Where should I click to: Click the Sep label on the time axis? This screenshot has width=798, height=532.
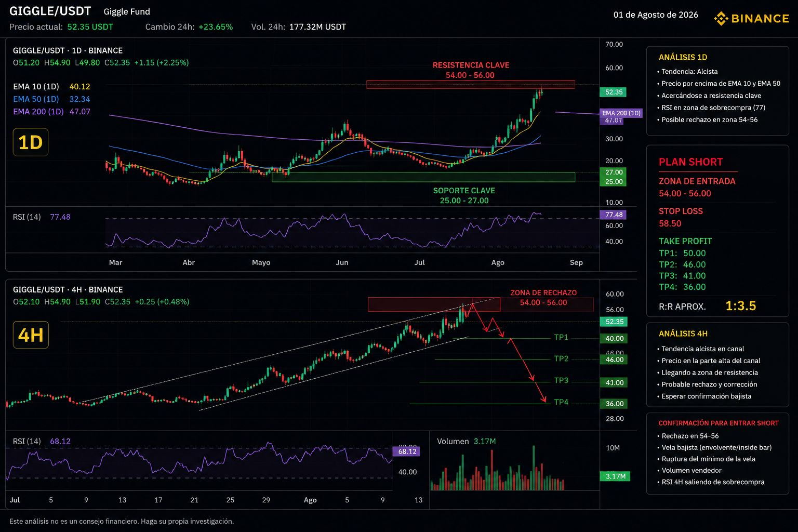click(576, 262)
